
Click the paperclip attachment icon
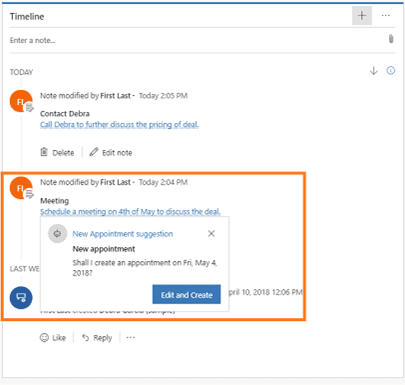[391, 39]
